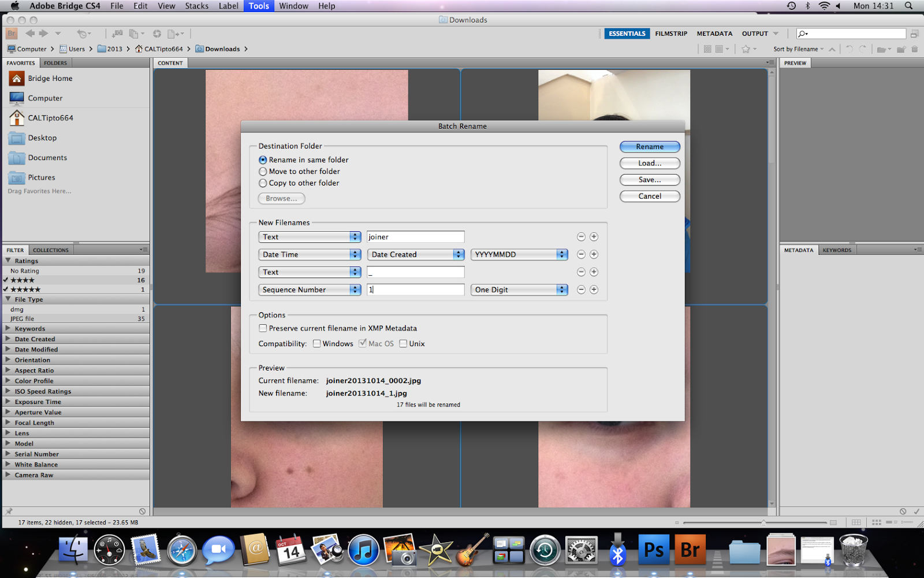
Task: Open the Sequence Number type dropdown
Action: [x=310, y=290]
